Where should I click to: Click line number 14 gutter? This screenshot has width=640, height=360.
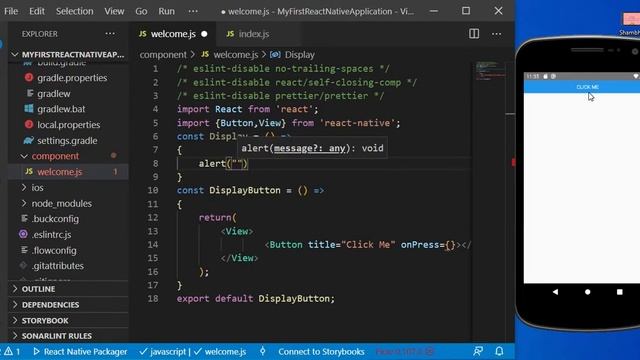153,244
